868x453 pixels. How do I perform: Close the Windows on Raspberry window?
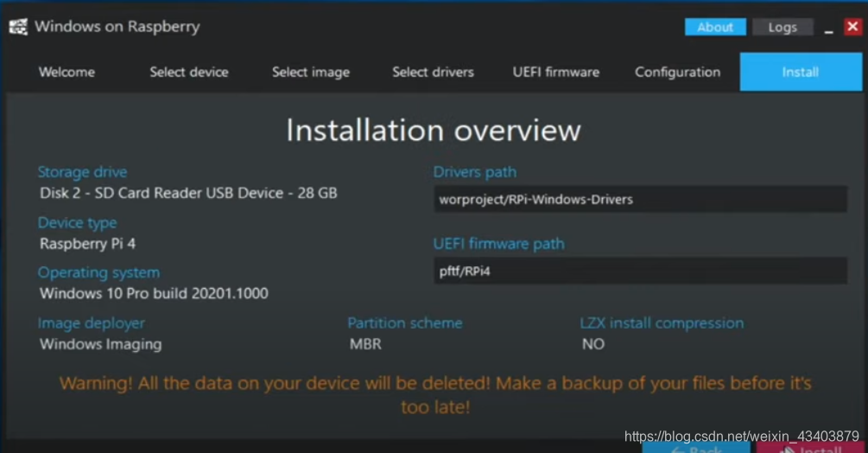852,26
